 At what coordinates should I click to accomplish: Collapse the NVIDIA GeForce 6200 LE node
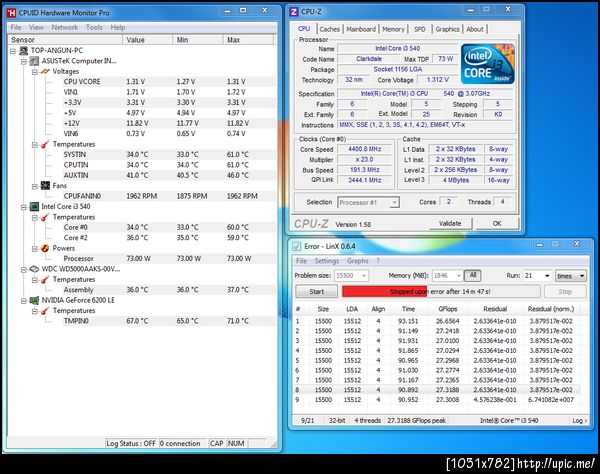coord(24,301)
